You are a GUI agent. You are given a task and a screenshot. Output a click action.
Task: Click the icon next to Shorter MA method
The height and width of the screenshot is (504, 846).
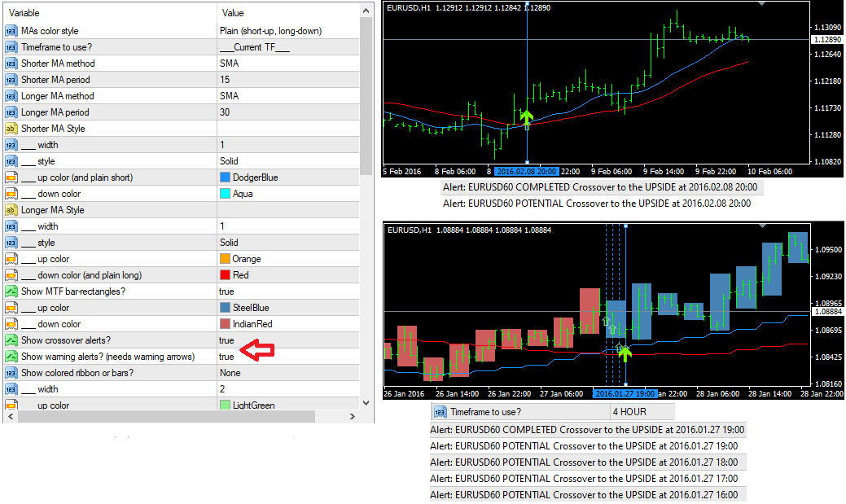point(11,64)
